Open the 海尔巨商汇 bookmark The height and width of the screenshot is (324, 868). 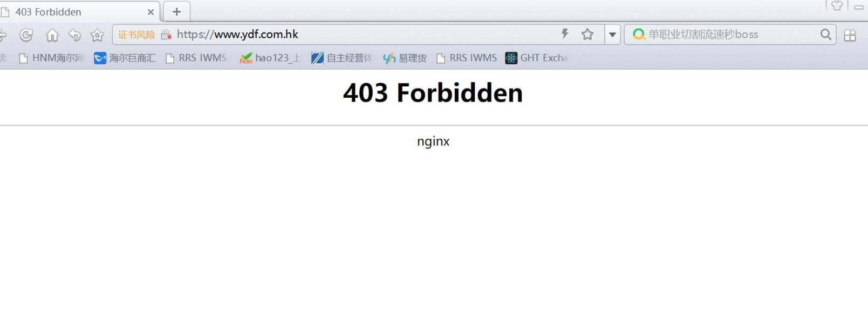click(x=125, y=58)
